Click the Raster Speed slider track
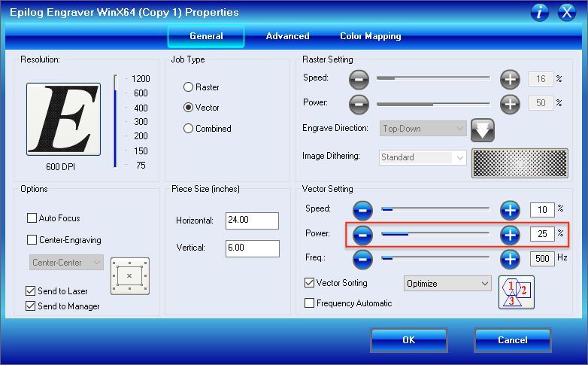This screenshot has width=588, height=365. coord(434,78)
